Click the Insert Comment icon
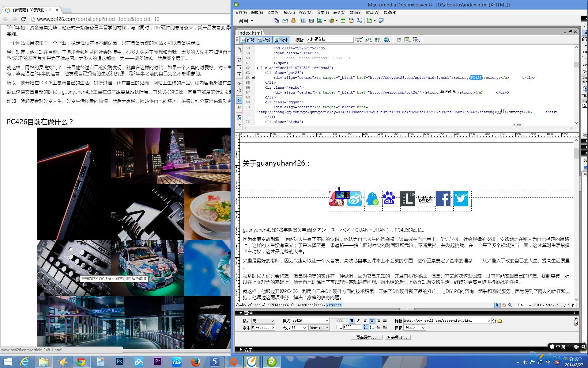 click(x=360, y=21)
